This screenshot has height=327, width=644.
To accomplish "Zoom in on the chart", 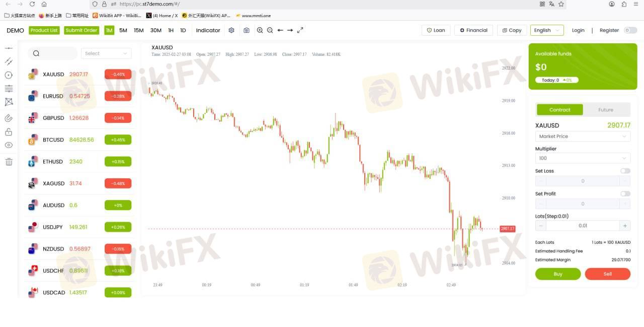I will coord(260,30).
